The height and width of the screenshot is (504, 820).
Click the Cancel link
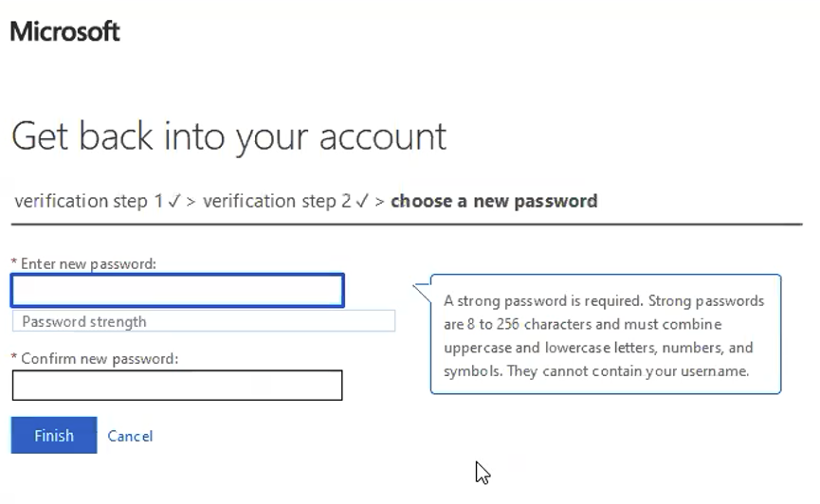tap(130, 436)
